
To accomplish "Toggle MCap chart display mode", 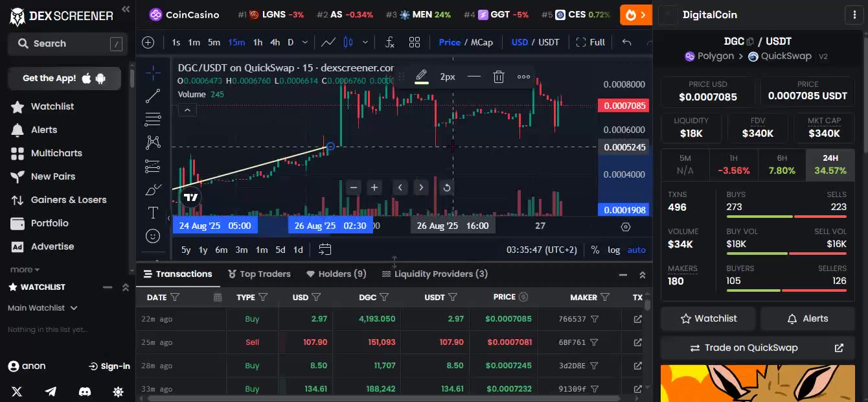I will [481, 42].
